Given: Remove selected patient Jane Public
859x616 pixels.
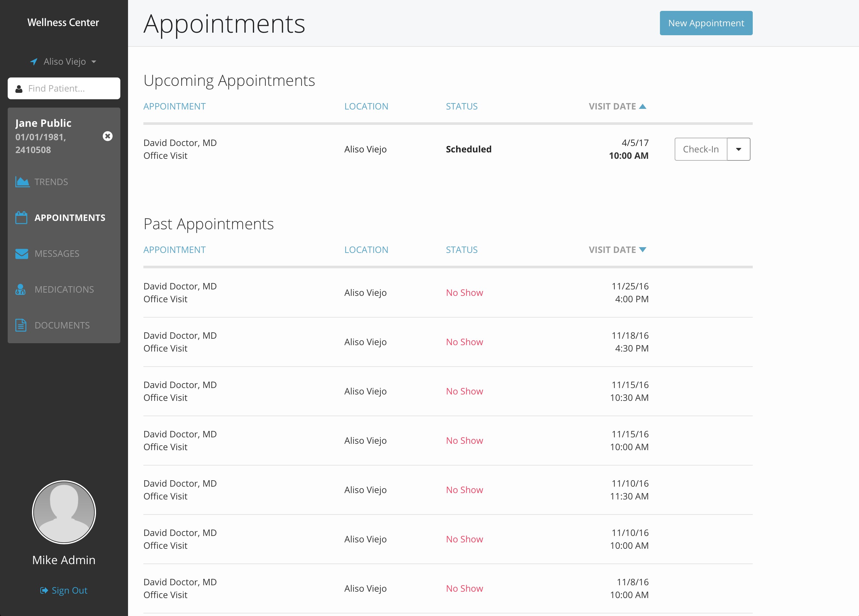Looking at the screenshot, I should tap(108, 136).
